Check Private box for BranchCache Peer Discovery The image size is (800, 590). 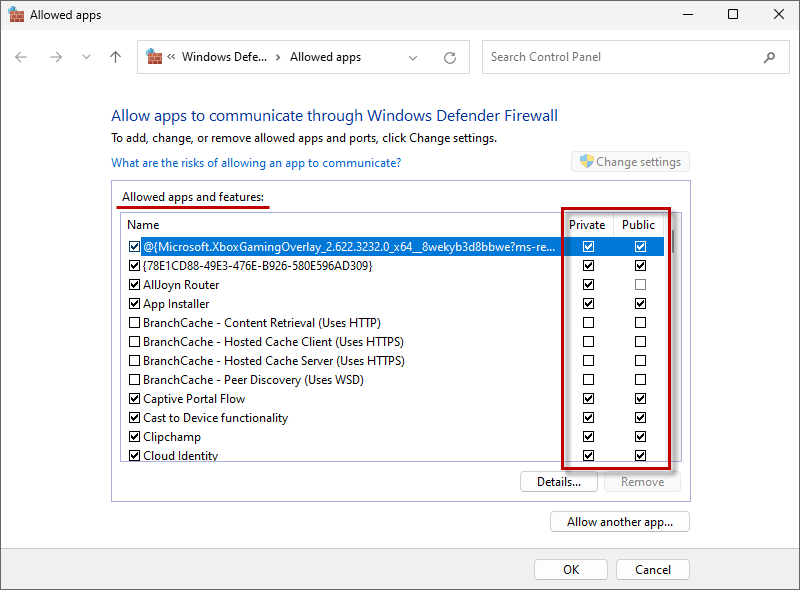click(x=588, y=380)
